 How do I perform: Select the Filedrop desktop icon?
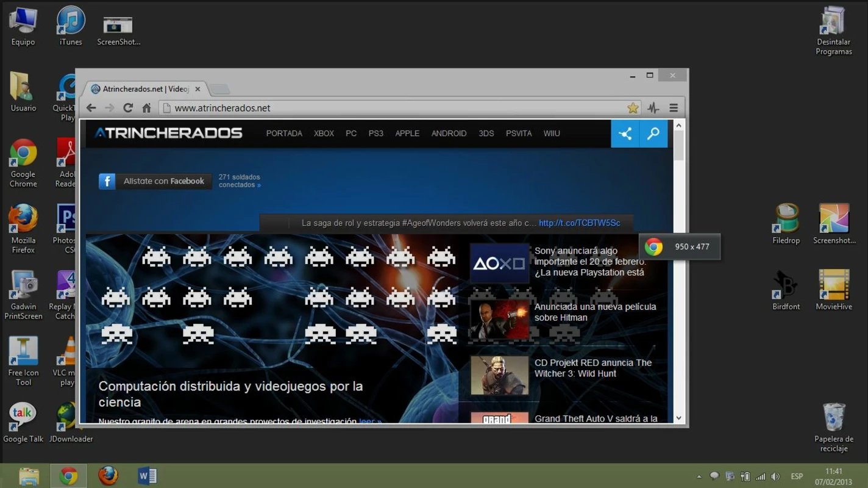(x=786, y=224)
